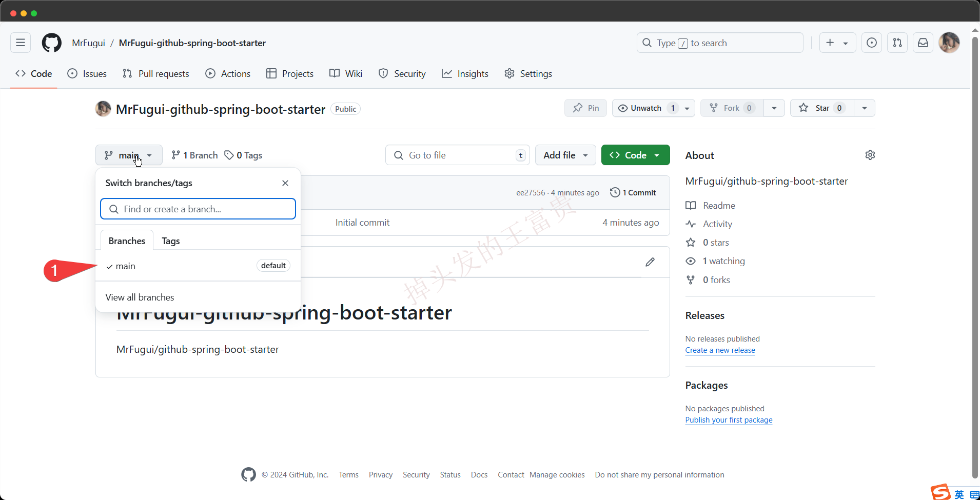Switch to the Projects tab
The width and height of the screenshot is (980, 500).
[290, 74]
